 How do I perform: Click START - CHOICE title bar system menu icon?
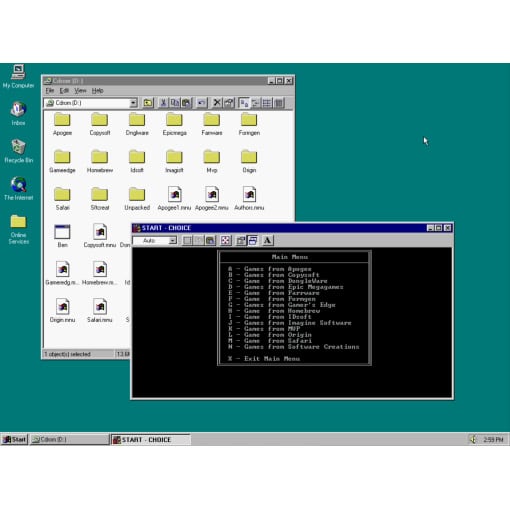136,228
